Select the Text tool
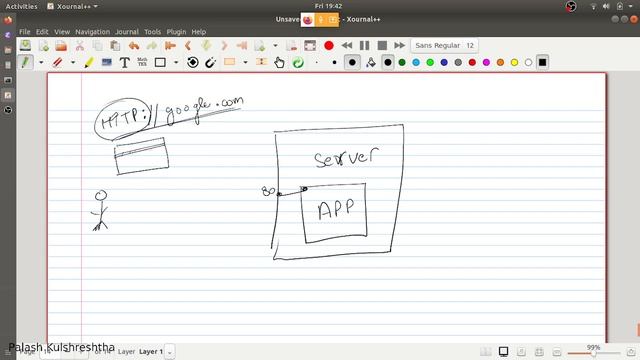The height and width of the screenshot is (360, 640). (x=124, y=62)
